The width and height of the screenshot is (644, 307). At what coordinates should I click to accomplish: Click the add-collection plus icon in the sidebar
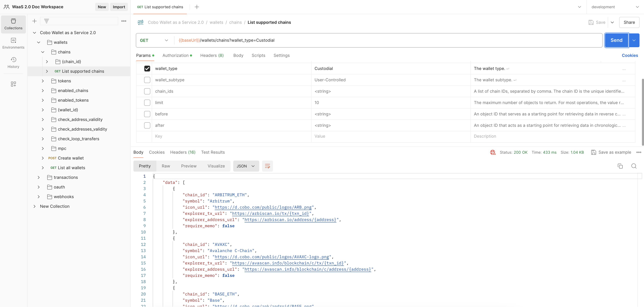pos(34,21)
